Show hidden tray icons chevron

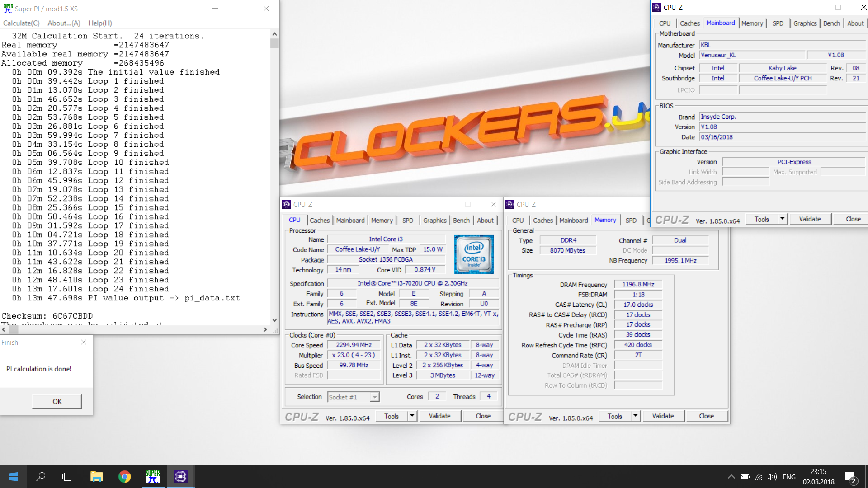(x=731, y=477)
